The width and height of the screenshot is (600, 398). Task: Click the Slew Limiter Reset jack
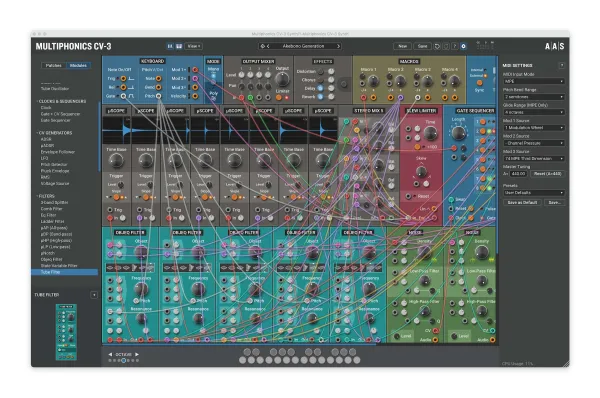[408, 196]
